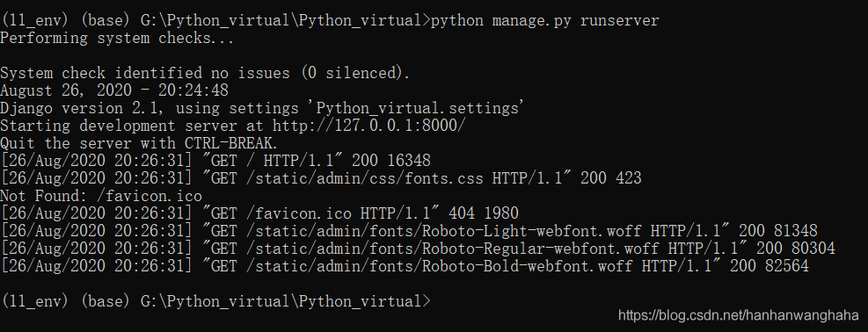Click the python manage.py runserver command
The height and width of the screenshot is (332, 868).
544,21
